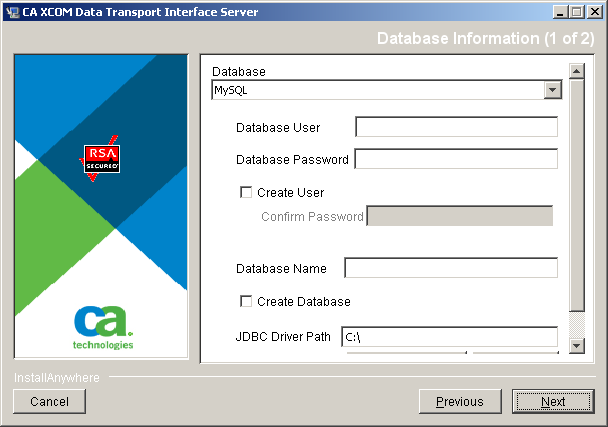Click the "InstallAnywhere" label
The width and height of the screenshot is (608, 427).
point(57,378)
